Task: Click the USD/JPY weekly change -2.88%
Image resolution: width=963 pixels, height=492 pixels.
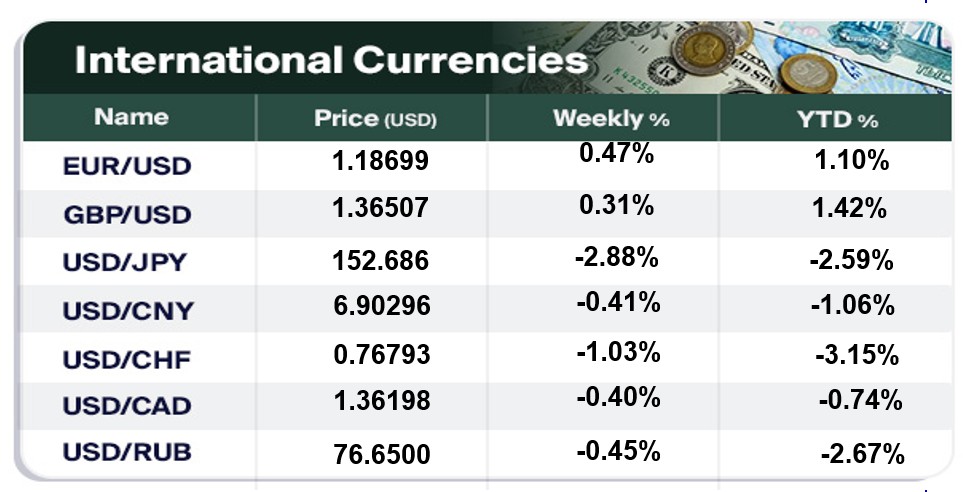Action: (617, 257)
